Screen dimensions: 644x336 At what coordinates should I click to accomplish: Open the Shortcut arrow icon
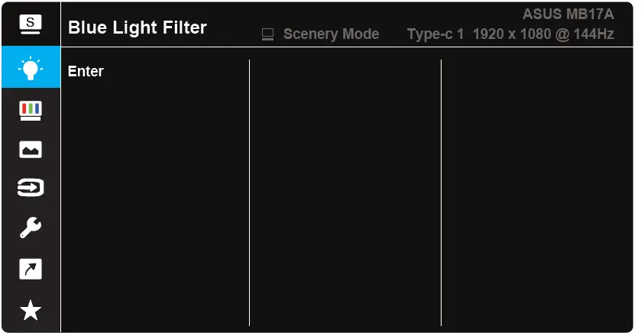pyautogui.click(x=31, y=269)
